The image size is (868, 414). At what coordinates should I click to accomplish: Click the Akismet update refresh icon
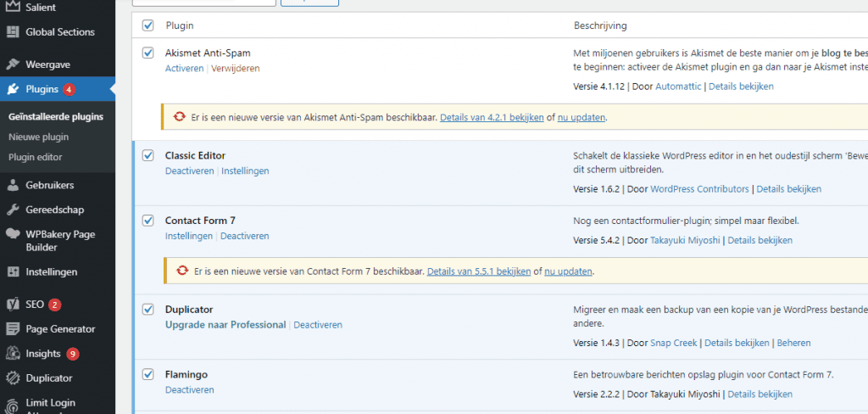[x=180, y=117]
